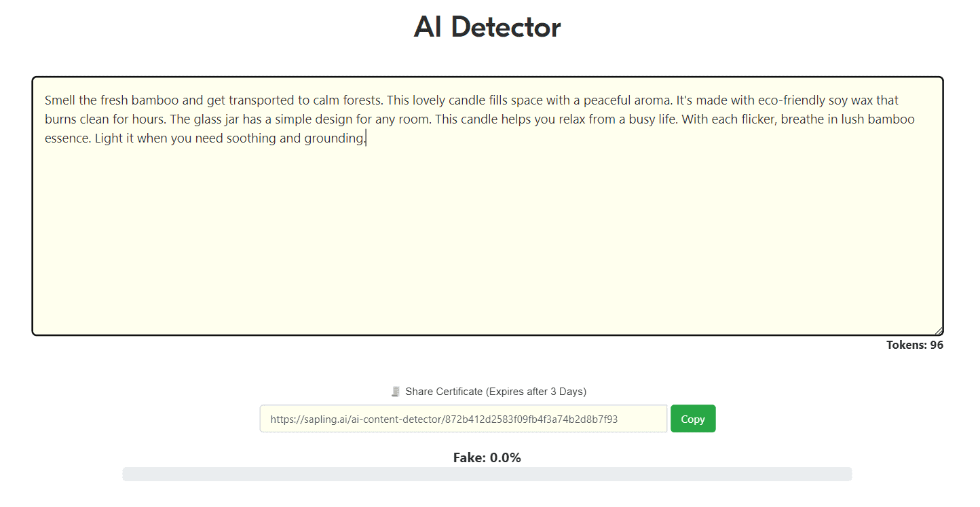Place cursor after the word grounding

[366, 138]
